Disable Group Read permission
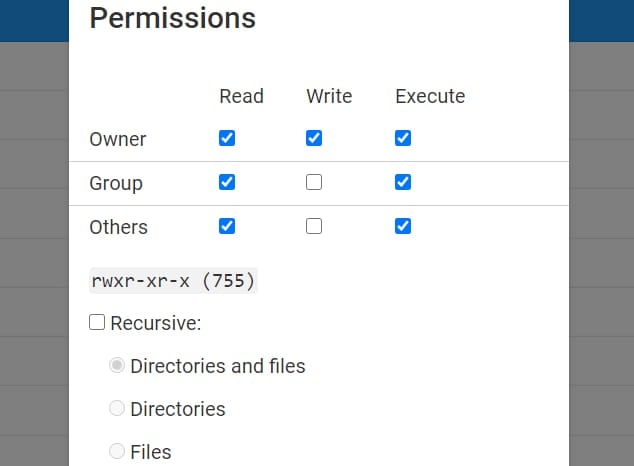The width and height of the screenshot is (634, 466). tap(227, 182)
